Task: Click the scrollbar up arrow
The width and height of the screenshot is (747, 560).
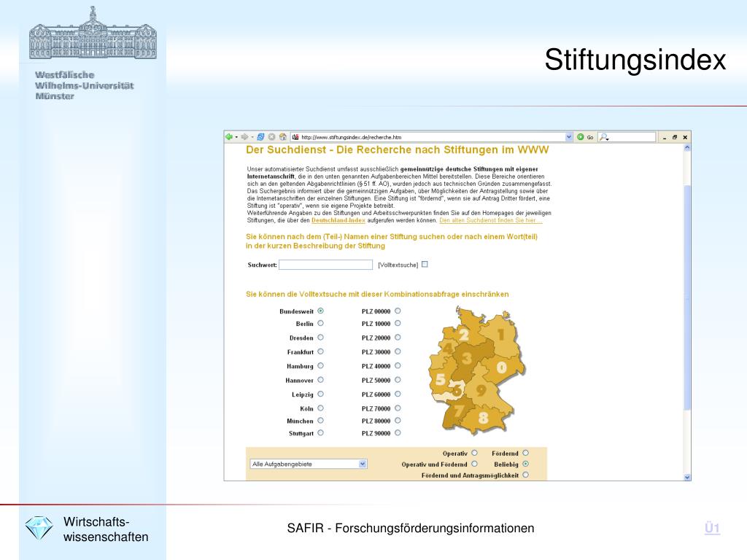Action: (x=687, y=147)
